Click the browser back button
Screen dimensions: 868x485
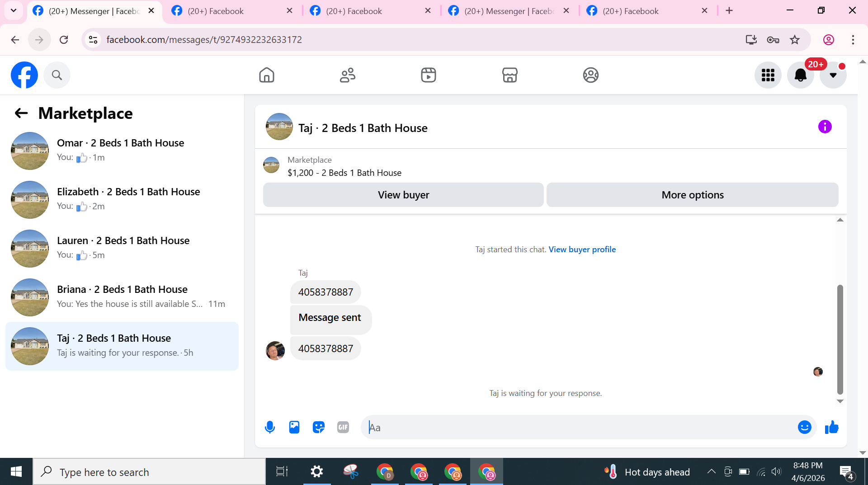tap(15, 40)
